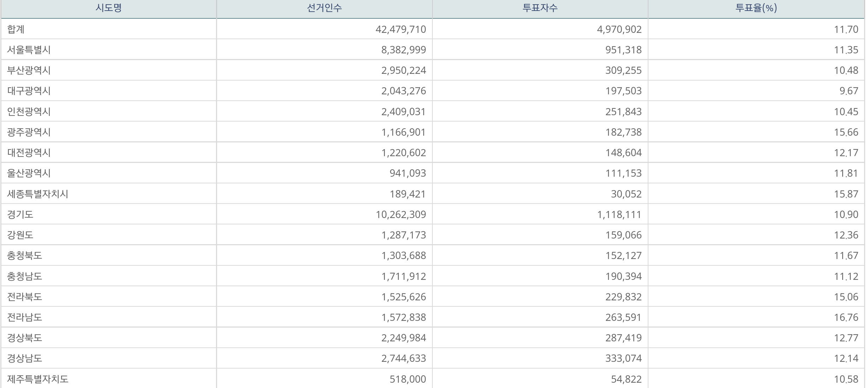Click the 부산광역시 row name
Image resolution: width=868 pixels, height=388 pixels.
(x=29, y=70)
